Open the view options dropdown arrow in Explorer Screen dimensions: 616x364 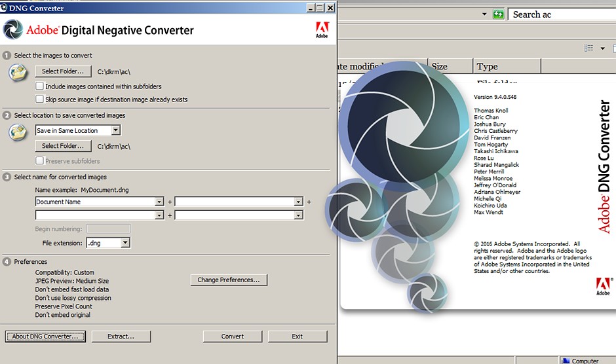coord(603,48)
